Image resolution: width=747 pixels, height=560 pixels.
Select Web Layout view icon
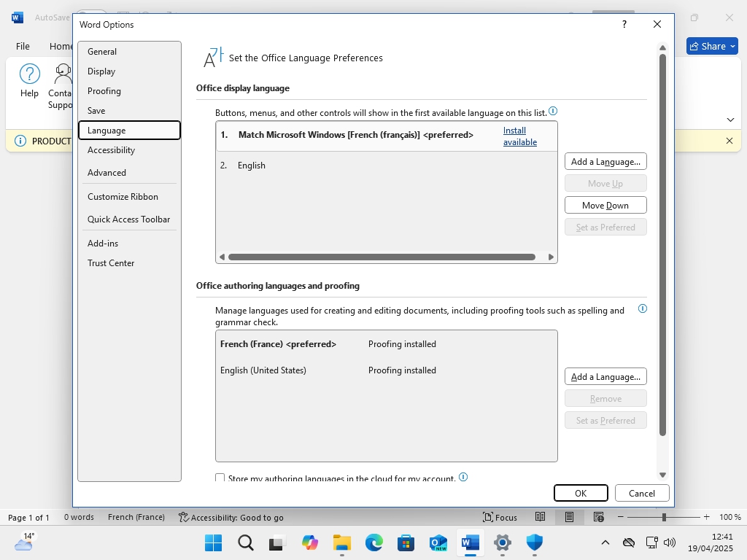pos(598,517)
